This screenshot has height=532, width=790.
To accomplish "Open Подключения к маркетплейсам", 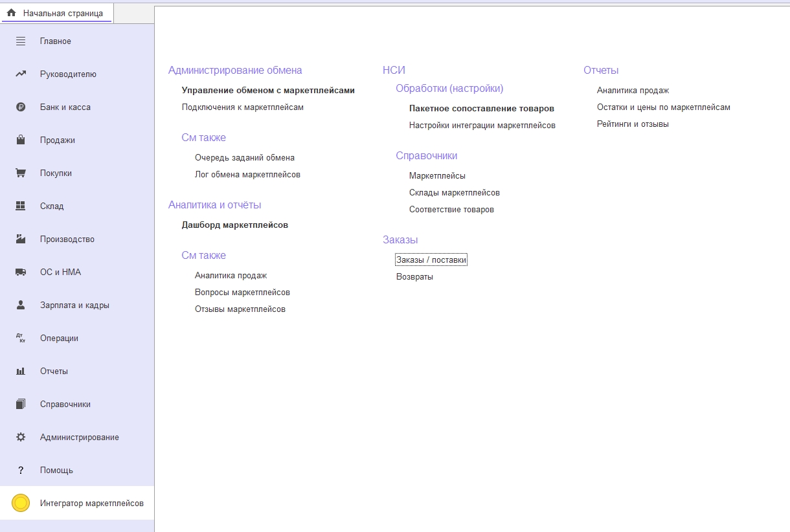I will [243, 107].
